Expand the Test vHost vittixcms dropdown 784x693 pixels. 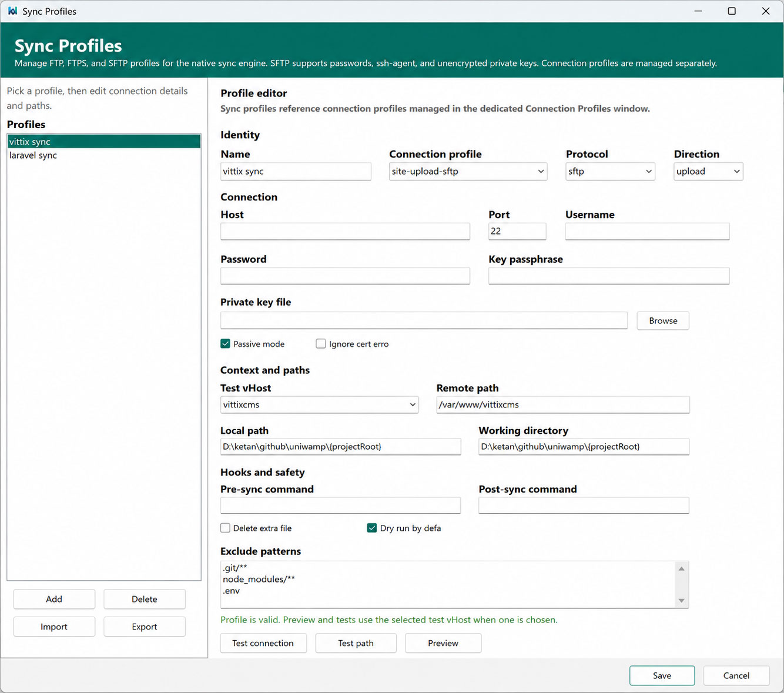(x=320, y=405)
